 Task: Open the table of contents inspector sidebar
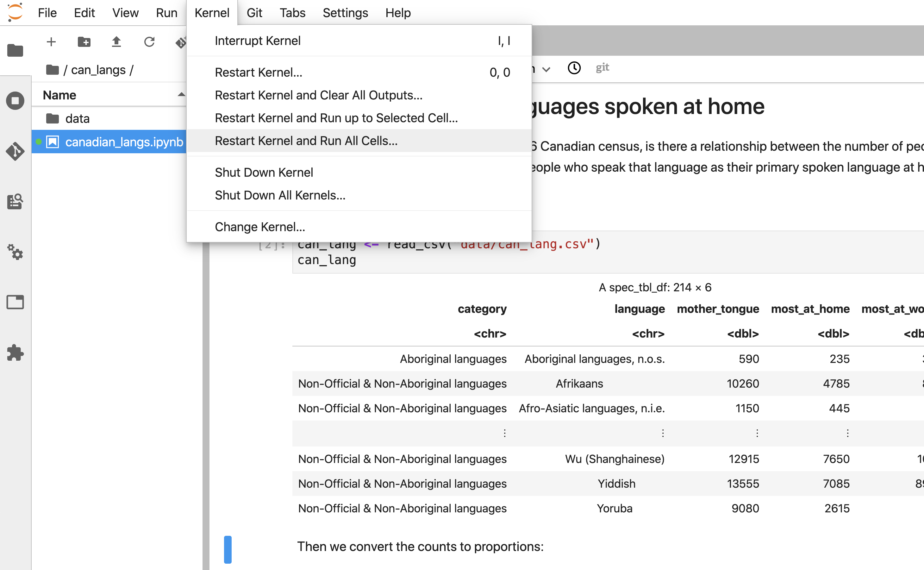(x=15, y=201)
